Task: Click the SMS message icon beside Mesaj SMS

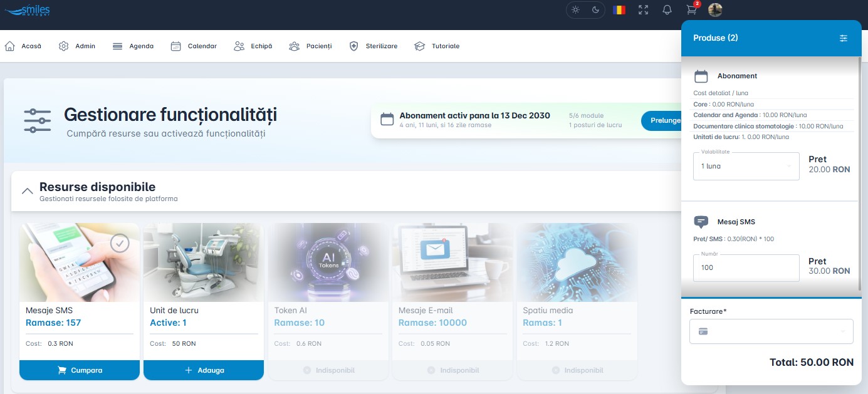Action: pos(701,221)
